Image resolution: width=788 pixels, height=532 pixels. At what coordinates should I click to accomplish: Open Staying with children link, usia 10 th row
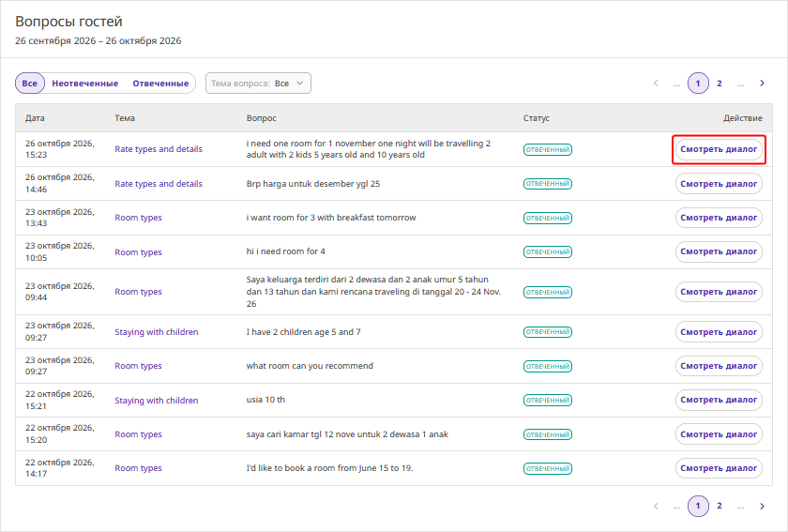pos(157,401)
